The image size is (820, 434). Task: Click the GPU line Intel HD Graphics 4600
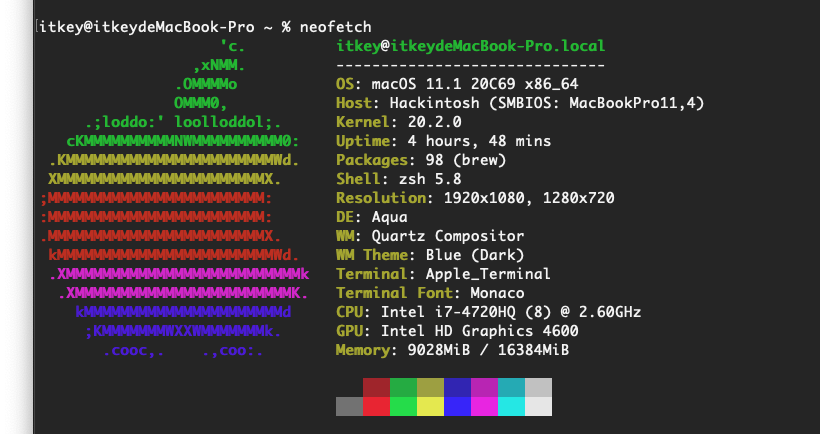point(457,331)
